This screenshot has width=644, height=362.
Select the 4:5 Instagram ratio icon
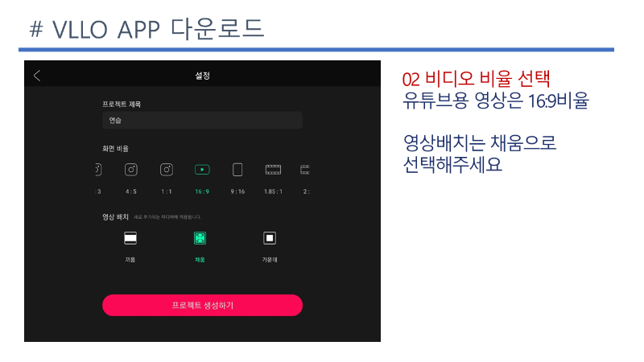click(131, 170)
